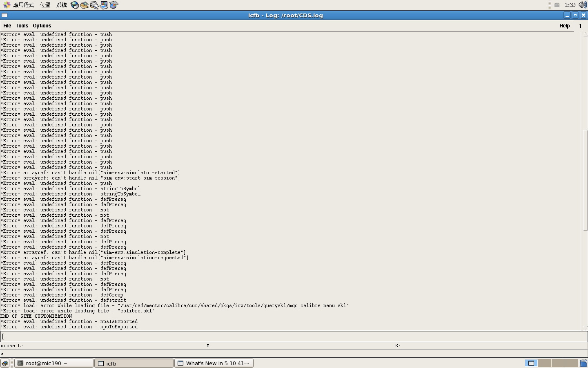Open the Tools menu

[22, 26]
